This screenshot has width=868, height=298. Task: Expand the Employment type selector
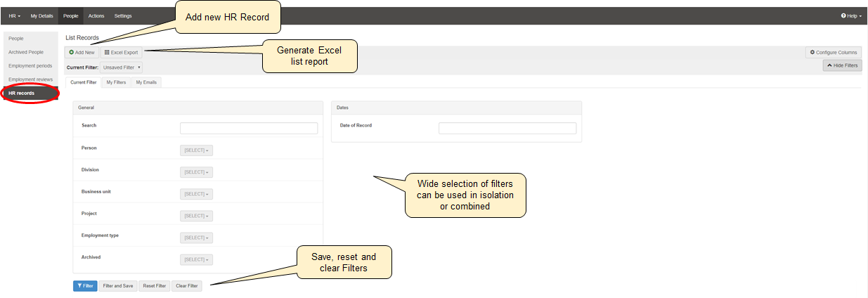(196, 238)
